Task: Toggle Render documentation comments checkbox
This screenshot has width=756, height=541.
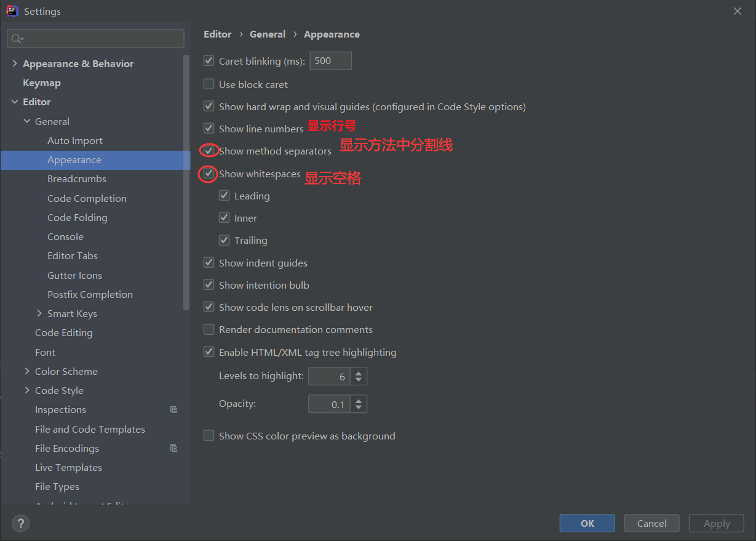Action: (209, 330)
